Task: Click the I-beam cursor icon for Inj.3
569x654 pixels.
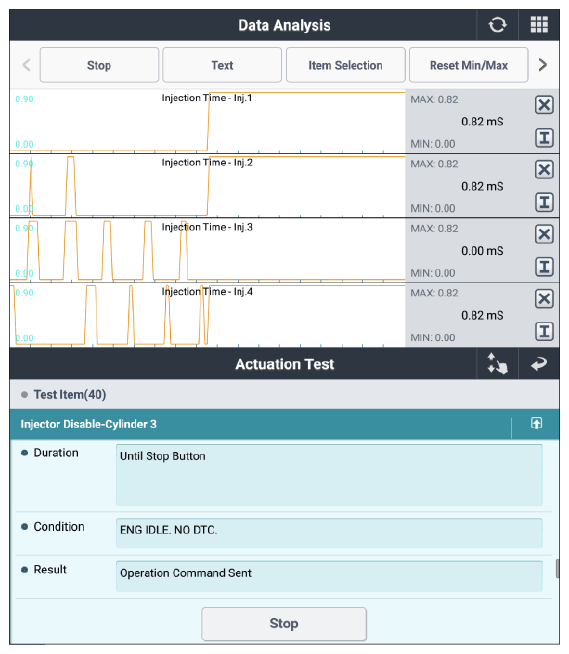Action: (544, 267)
